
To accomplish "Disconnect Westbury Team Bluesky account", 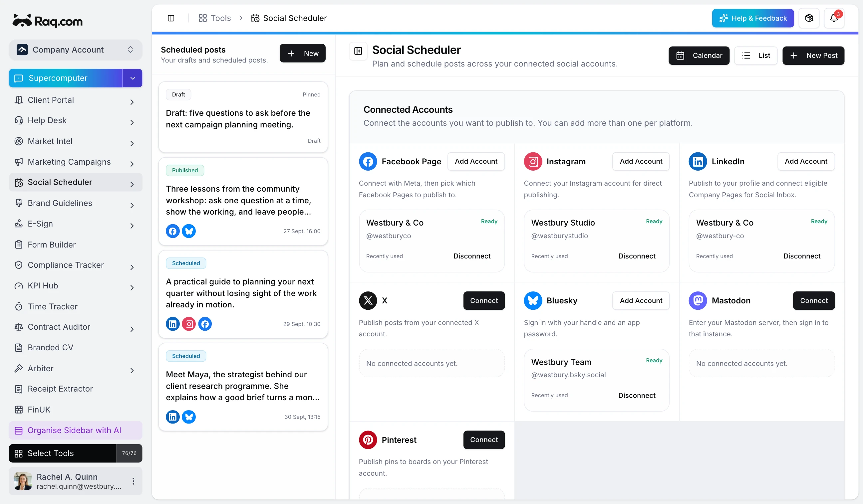I will tap(637, 395).
